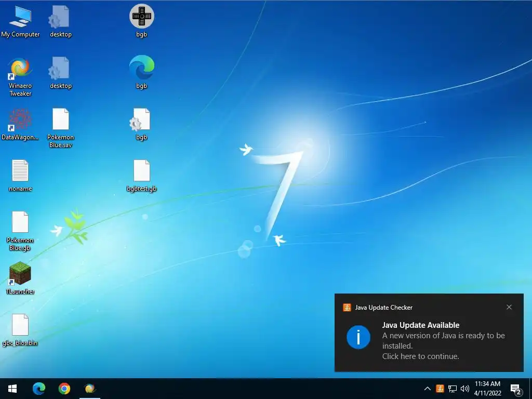Viewport: 532px width, 399px height.
Task: Open the Windows Start menu
Action: pyautogui.click(x=12, y=389)
